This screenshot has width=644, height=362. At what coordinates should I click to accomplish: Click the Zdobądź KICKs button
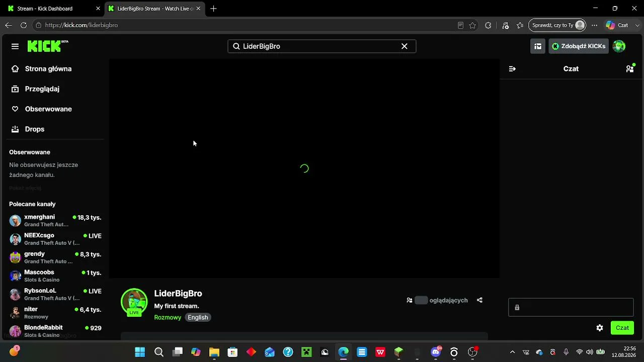point(579,46)
